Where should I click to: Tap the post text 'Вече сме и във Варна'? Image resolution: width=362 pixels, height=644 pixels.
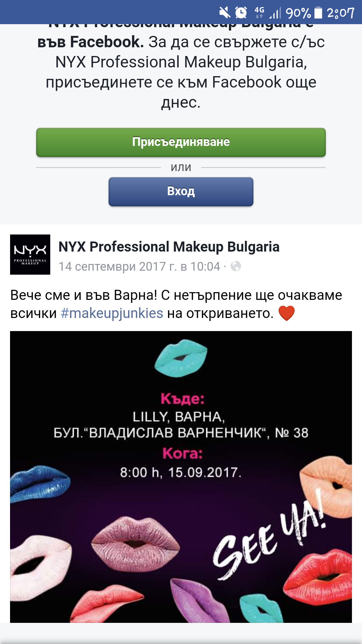point(84,295)
